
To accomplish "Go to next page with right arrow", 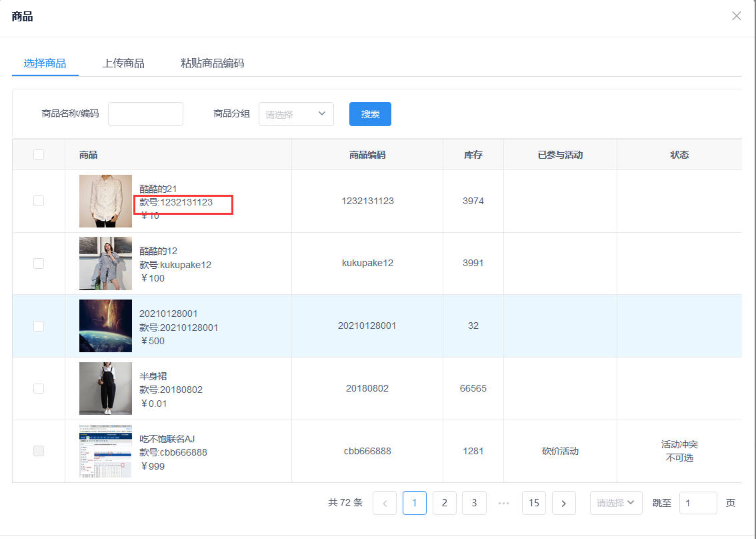I will [563, 503].
